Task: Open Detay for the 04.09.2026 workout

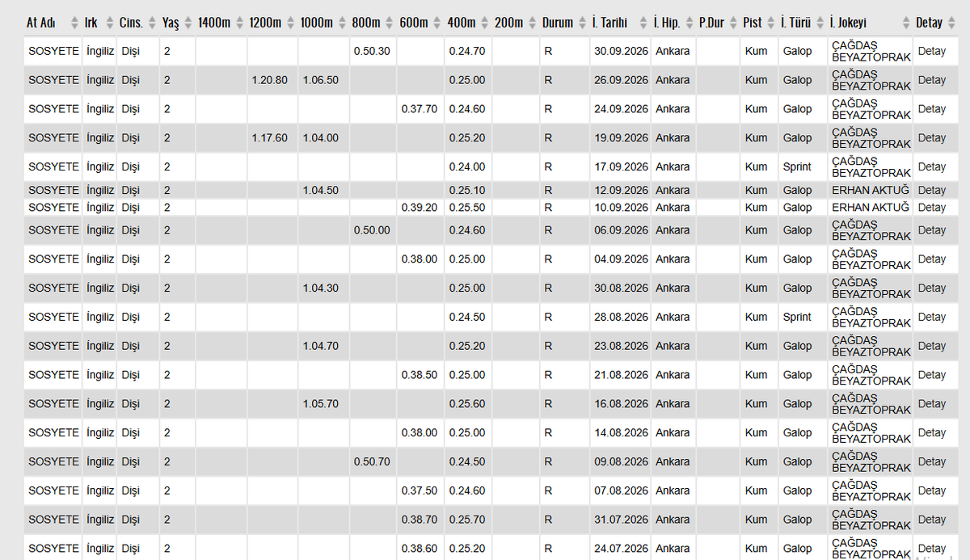Action: coord(931,259)
